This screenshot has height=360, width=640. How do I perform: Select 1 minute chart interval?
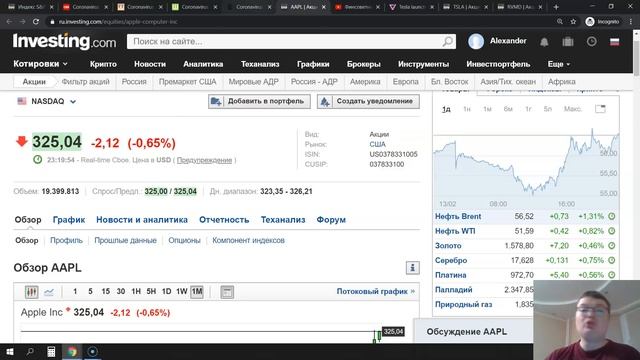(75, 291)
